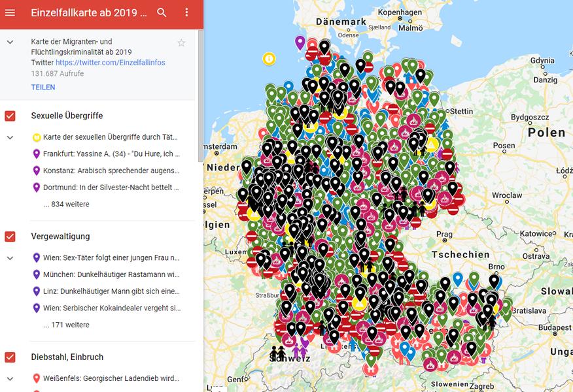The height and width of the screenshot is (392, 573).
Task: Click the green pin southwest of Brno
Action: click(x=474, y=279)
